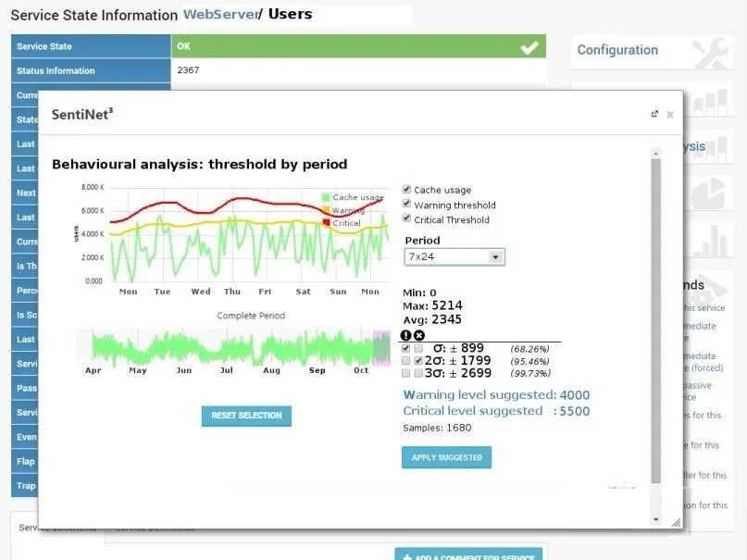Click the dialog scrollbar up arrow

(656, 154)
